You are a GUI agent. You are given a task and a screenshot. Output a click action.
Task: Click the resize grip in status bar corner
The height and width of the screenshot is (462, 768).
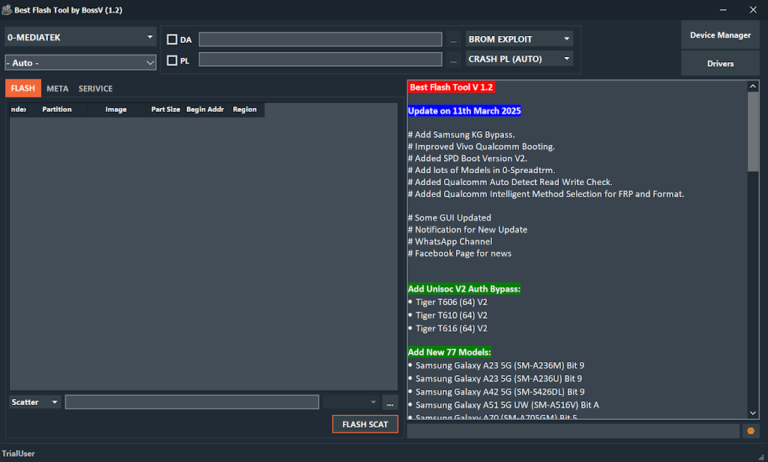click(x=761, y=457)
